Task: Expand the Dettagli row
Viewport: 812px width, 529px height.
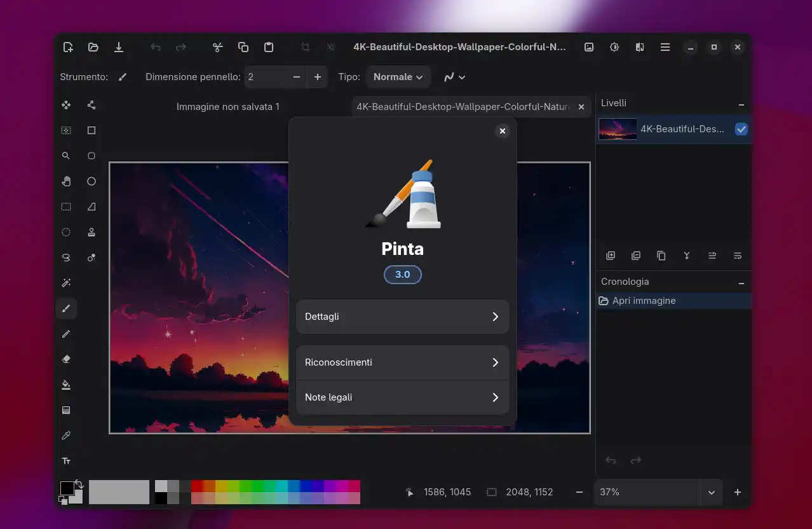Action: coord(403,317)
